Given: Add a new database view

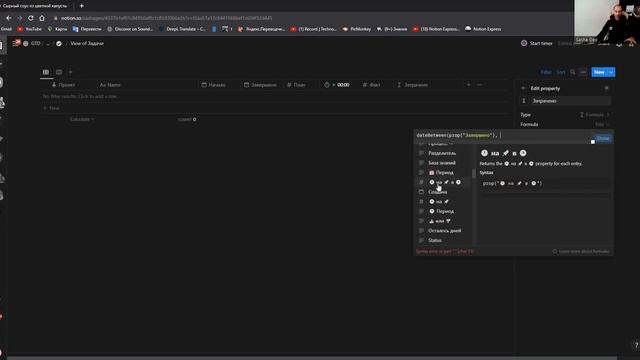Looking at the screenshot, I should (70, 72).
